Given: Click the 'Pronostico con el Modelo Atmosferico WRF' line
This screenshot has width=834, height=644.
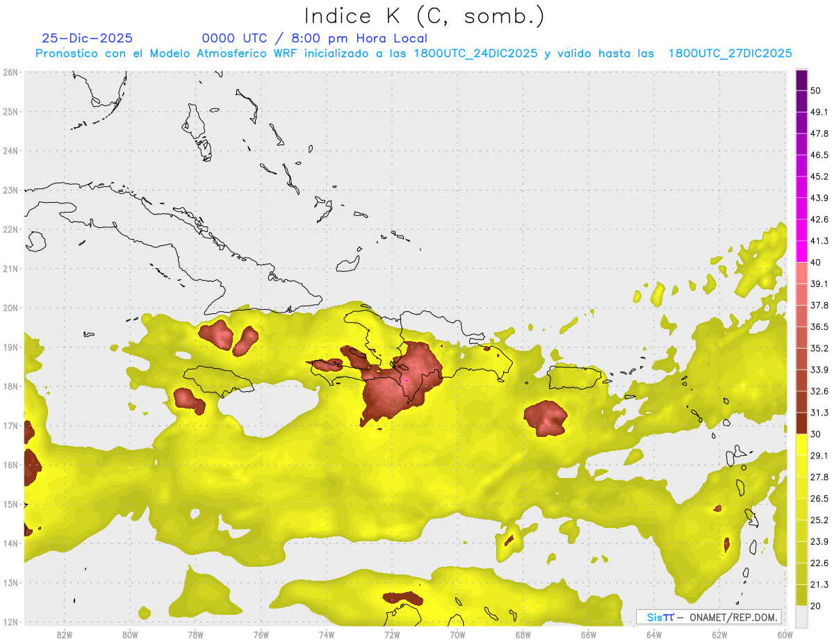Looking at the screenshot, I should (414, 53).
